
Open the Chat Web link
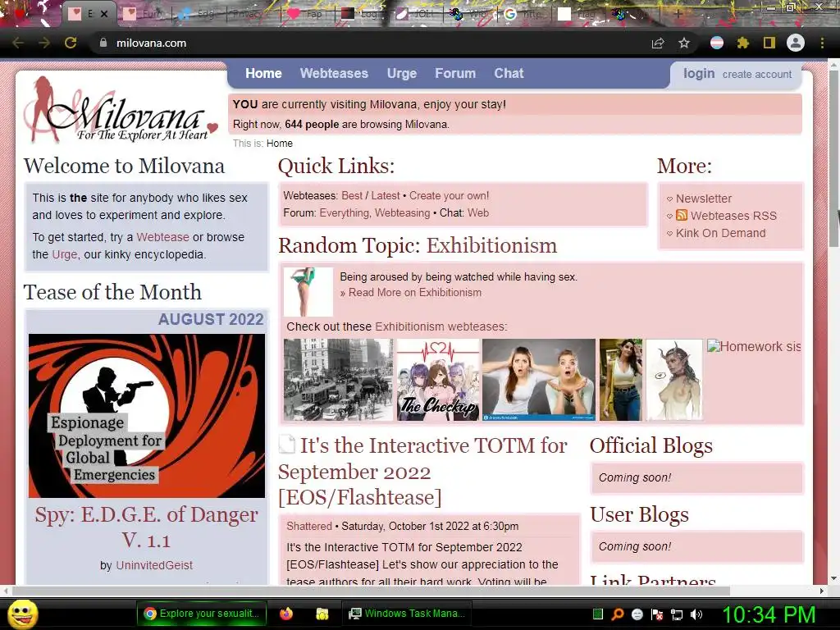point(478,213)
